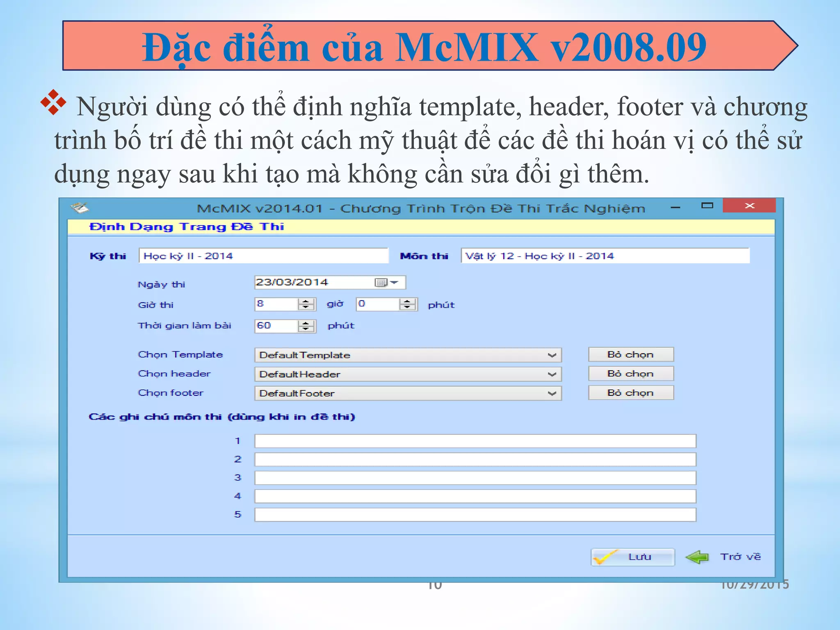Click the Ngày thi label
The height and width of the screenshot is (630, 840).
point(161,285)
